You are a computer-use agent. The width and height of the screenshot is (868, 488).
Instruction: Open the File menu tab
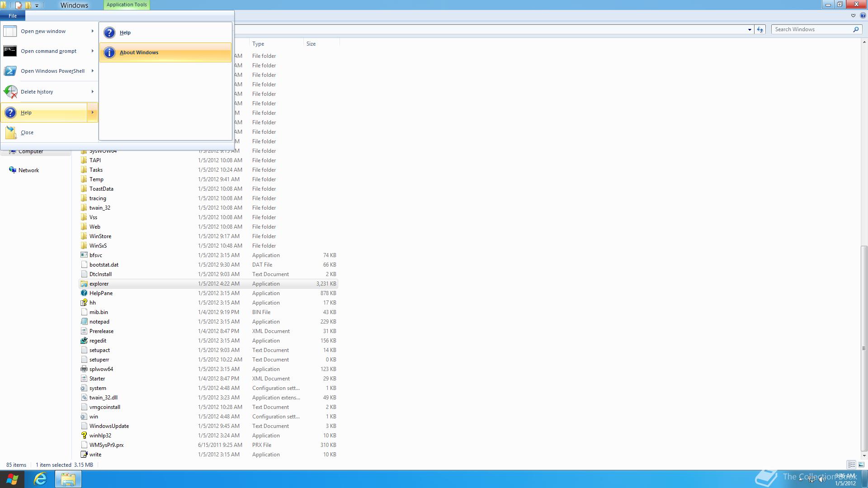click(13, 16)
